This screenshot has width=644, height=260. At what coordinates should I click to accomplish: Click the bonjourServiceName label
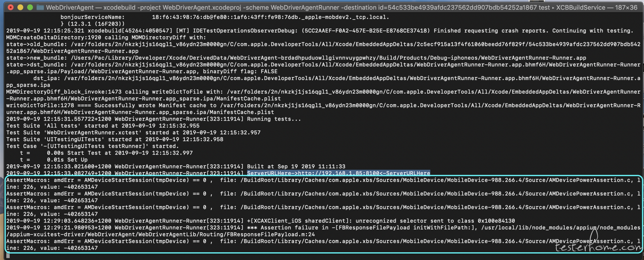pyautogui.click(x=92, y=17)
